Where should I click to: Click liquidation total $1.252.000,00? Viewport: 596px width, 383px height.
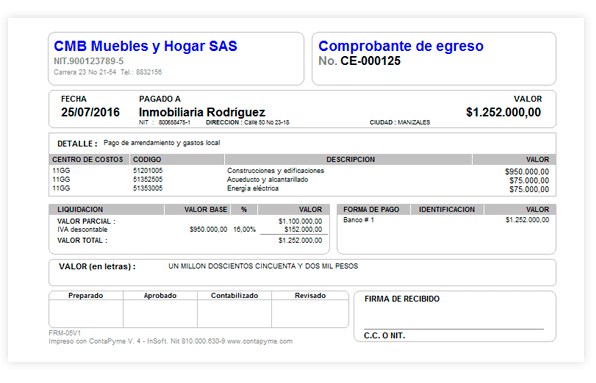[x=300, y=241]
